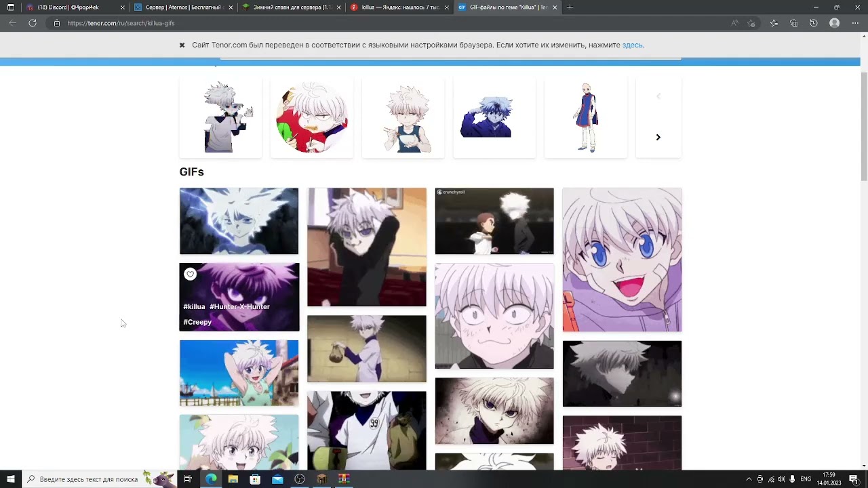Open the dark grayscale Killua profile GIF
Image resolution: width=868 pixels, height=488 pixels.
[622, 373]
